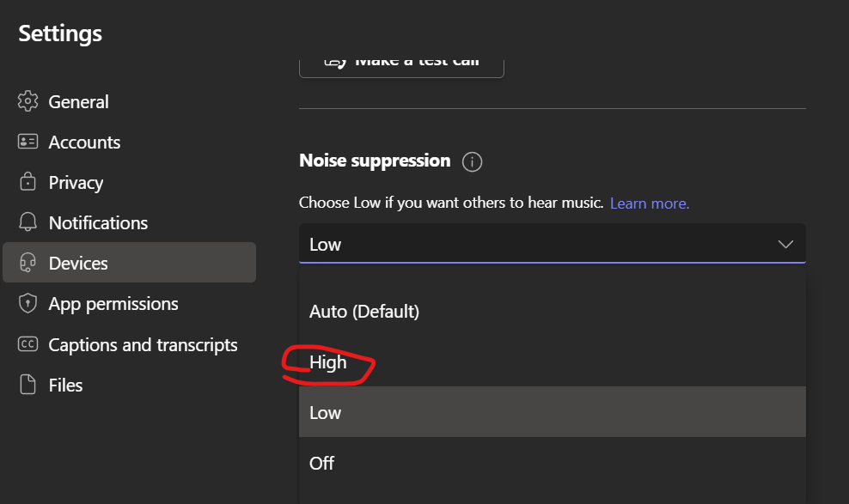Click the Make a test call button
Viewport: 849px width, 504px height.
click(x=401, y=58)
